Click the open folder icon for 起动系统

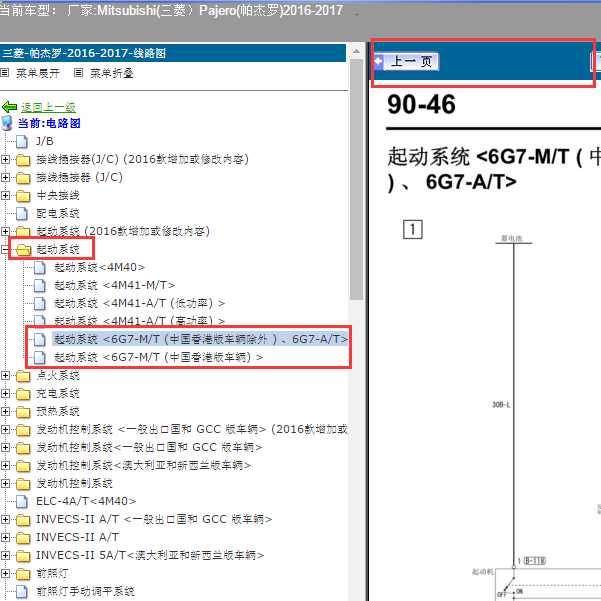tap(23, 250)
